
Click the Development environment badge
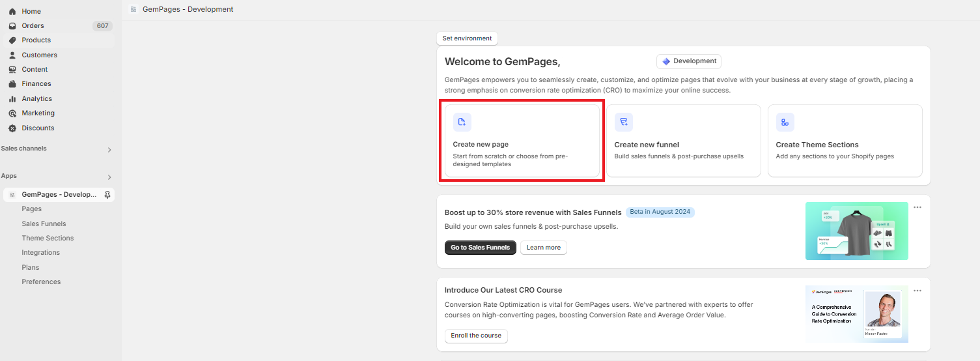(689, 61)
